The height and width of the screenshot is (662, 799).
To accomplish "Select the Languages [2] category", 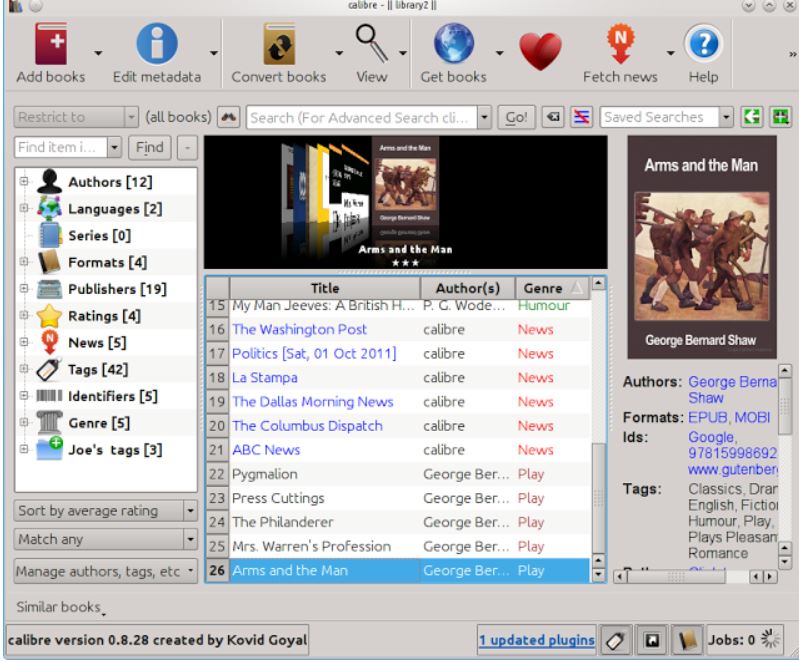I will click(115, 209).
